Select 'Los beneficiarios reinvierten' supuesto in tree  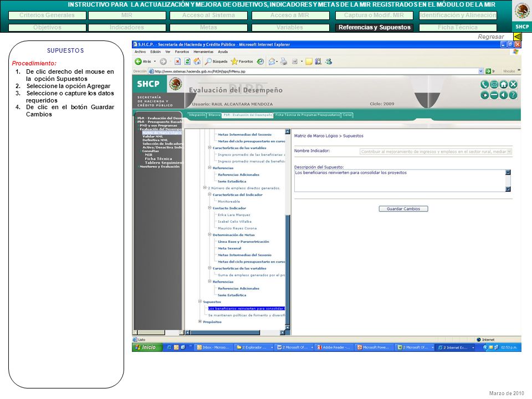click(x=246, y=309)
